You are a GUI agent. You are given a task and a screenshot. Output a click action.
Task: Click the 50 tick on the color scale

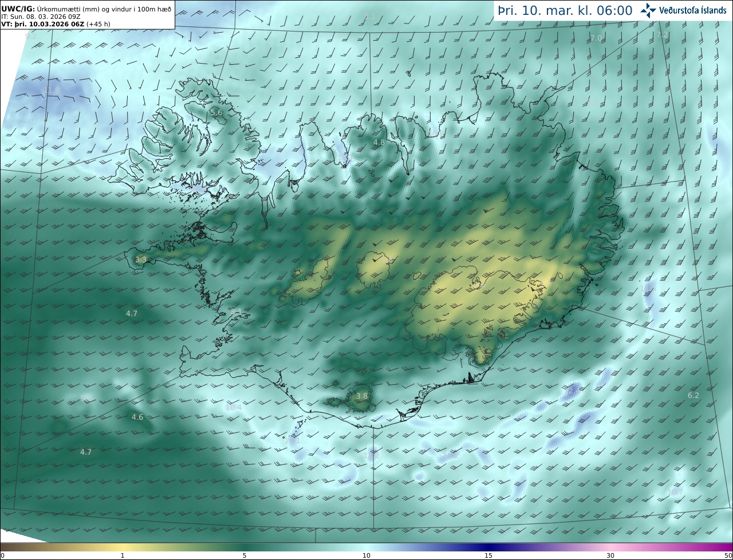pos(728,555)
